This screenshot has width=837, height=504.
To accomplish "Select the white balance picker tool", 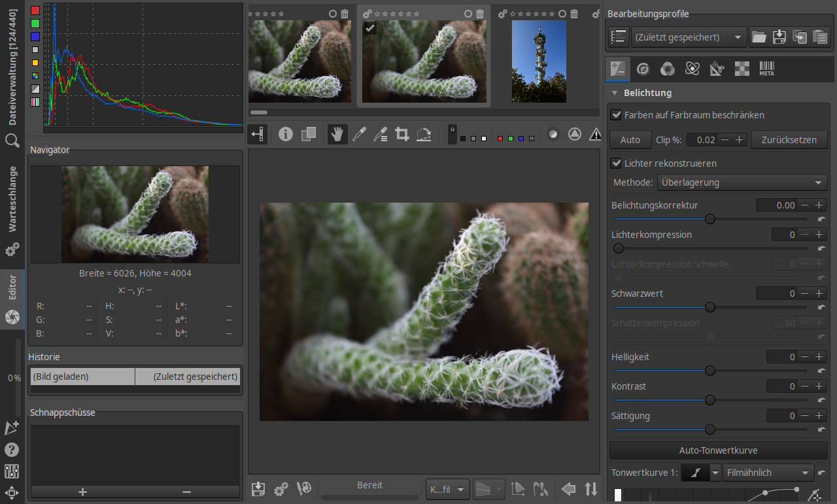I will click(x=358, y=135).
